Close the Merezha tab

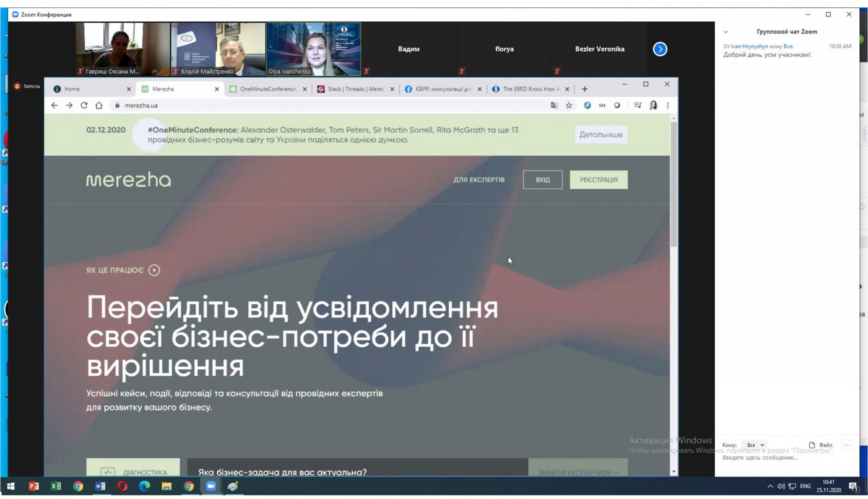(x=217, y=89)
